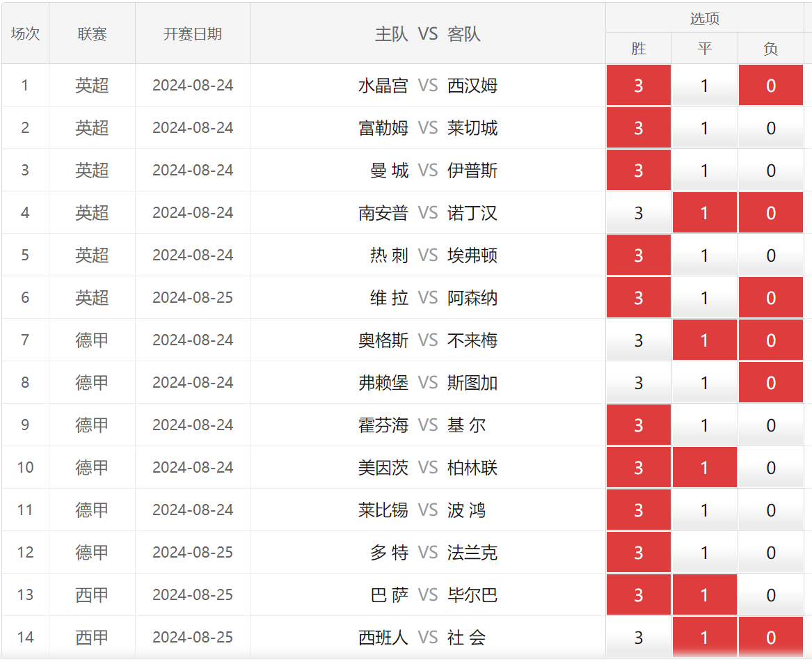Click team name 法兰克

[472, 553]
